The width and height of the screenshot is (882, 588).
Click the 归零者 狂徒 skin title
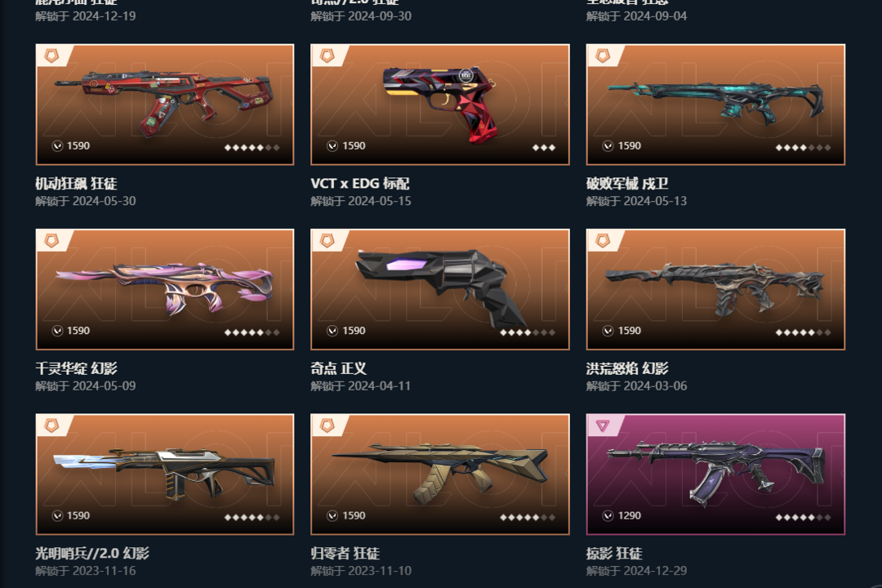tap(345, 553)
